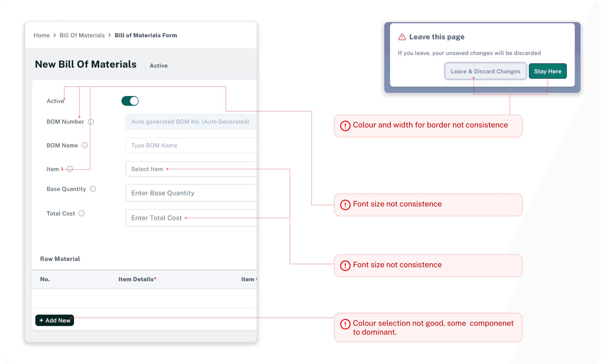
Task: Open the Select Item dropdown
Action: tap(191, 169)
